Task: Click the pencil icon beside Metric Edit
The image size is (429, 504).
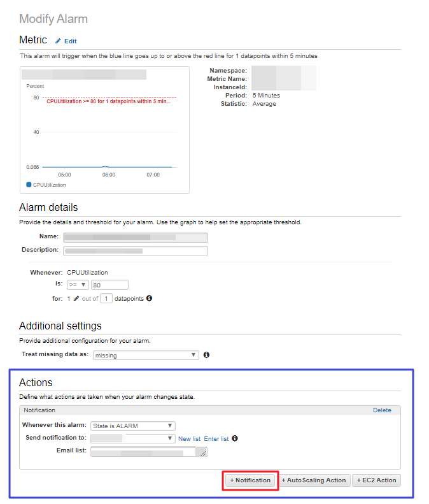Action: tap(58, 41)
